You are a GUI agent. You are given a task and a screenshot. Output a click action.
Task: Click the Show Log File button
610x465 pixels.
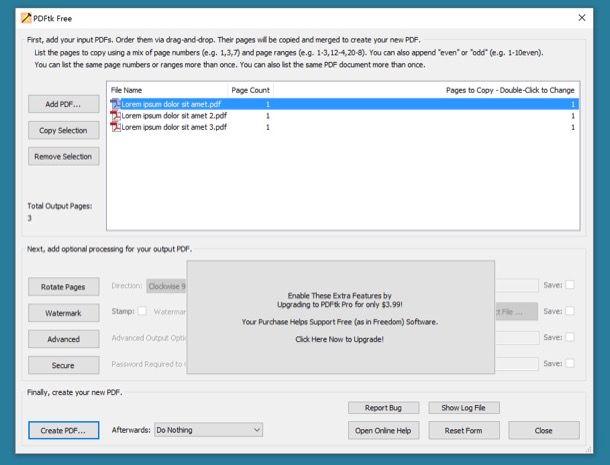(x=464, y=407)
